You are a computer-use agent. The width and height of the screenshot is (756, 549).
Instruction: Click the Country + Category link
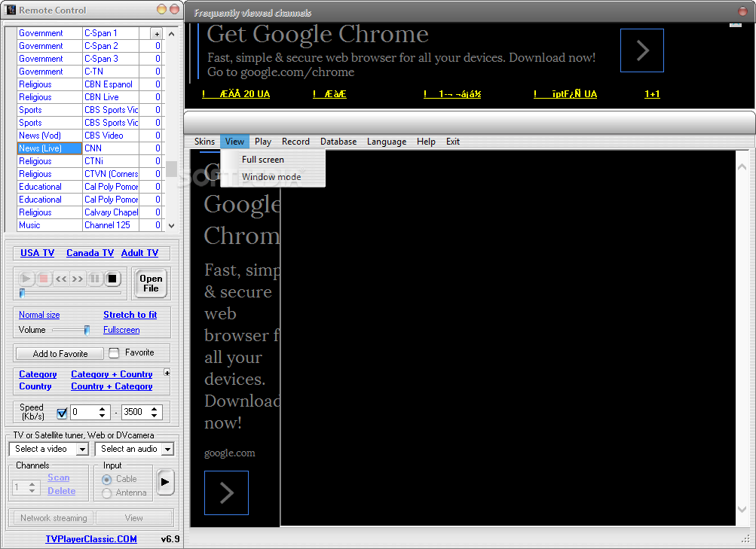point(112,386)
